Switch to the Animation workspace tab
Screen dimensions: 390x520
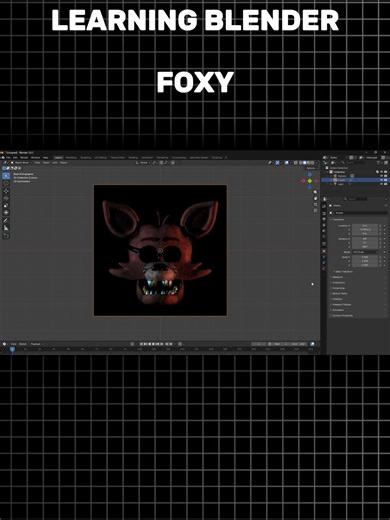[x=147, y=157]
